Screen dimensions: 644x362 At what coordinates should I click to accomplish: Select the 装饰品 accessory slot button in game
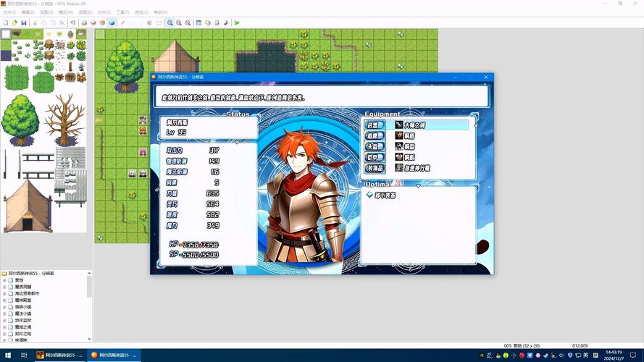pos(375,168)
